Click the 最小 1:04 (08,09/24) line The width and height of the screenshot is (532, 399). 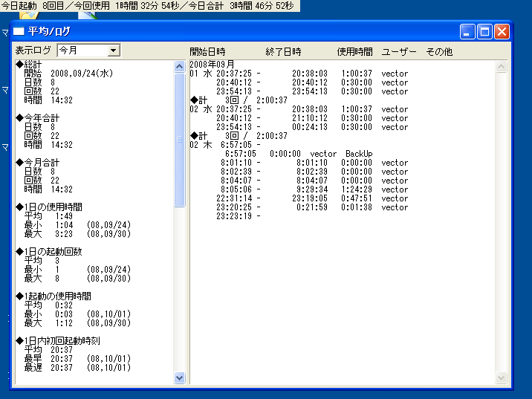coord(77,224)
